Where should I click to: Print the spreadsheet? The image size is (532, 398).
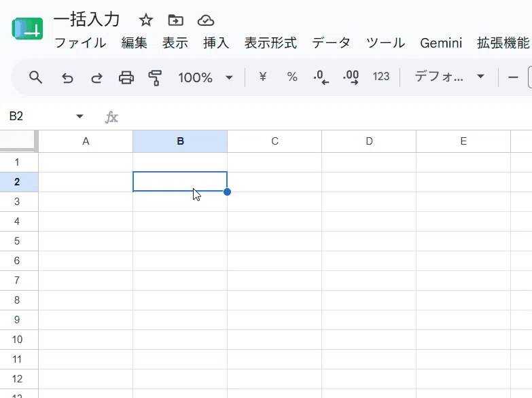126,77
